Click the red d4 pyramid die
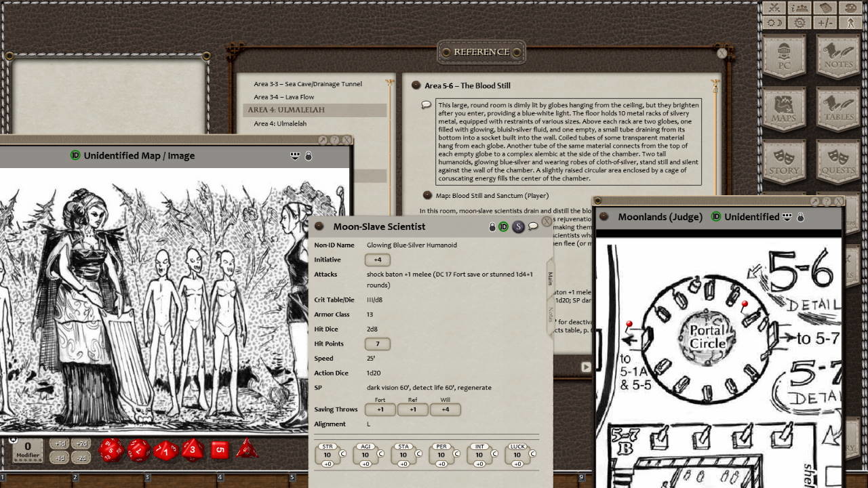The height and width of the screenshot is (488, 868). [247, 449]
